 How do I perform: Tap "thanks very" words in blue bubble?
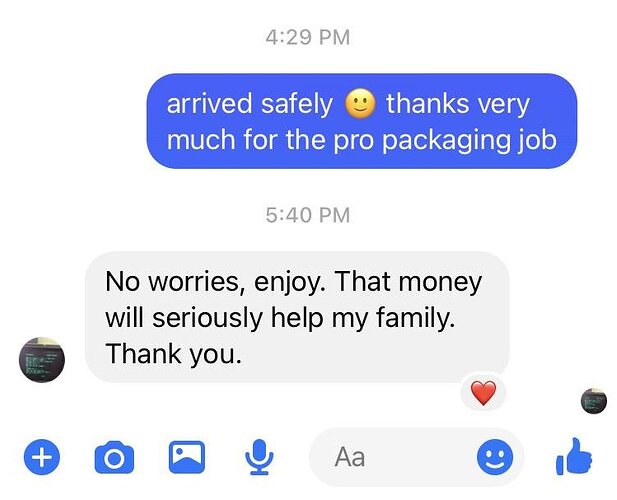click(x=458, y=104)
